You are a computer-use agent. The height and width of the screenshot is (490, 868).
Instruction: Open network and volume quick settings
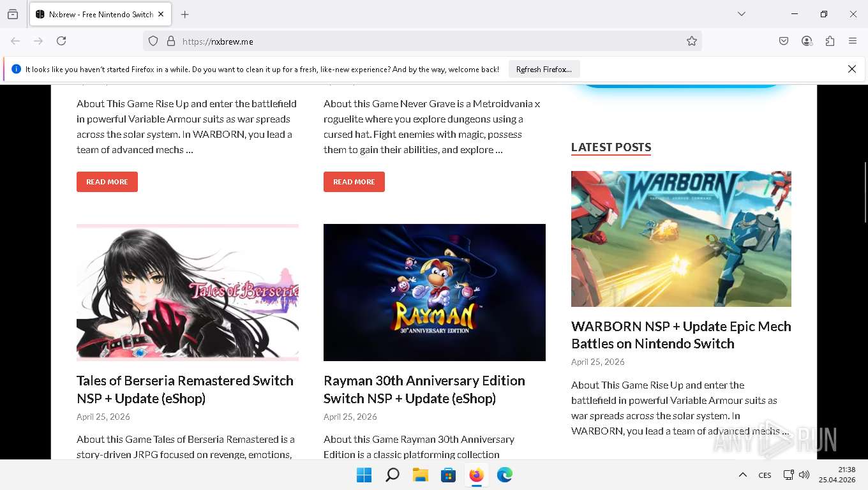click(796, 475)
